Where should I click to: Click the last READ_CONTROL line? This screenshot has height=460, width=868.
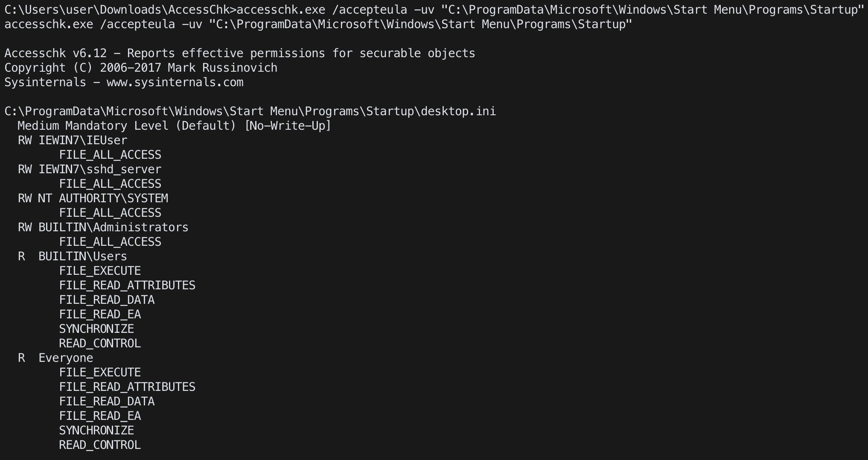pyautogui.click(x=100, y=445)
